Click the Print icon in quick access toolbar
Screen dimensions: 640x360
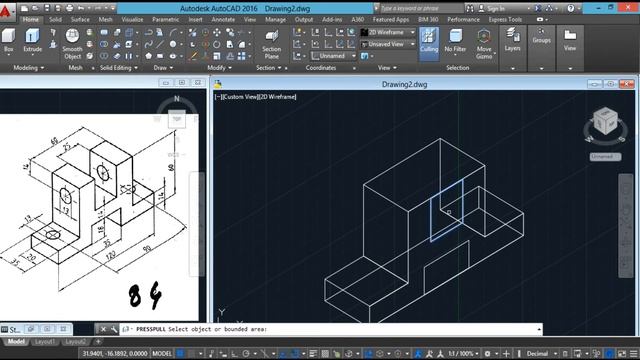(x=69, y=8)
